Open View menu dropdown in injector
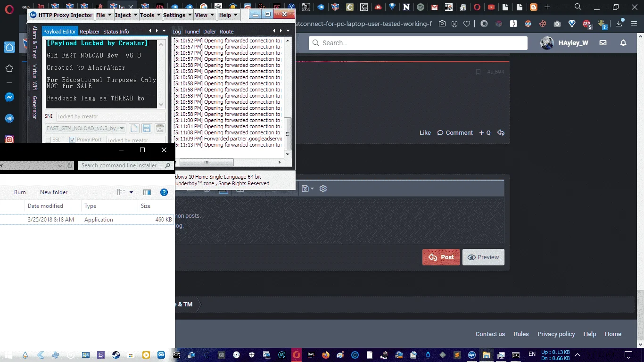644x362 pixels. 205,15
